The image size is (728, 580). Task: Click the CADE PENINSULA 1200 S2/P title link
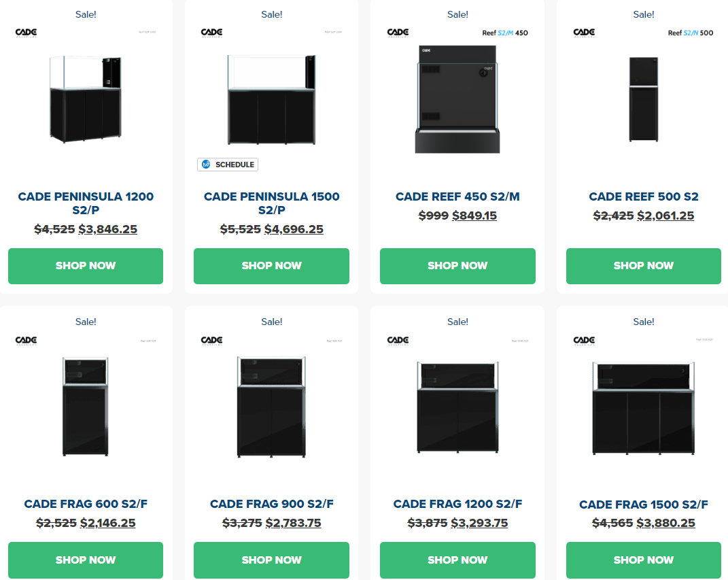86,203
